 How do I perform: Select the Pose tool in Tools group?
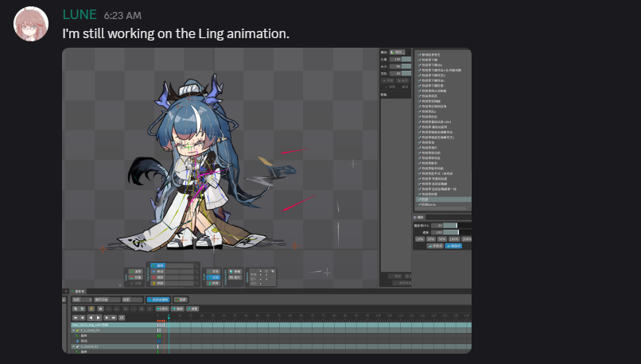[x=136, y=272]
